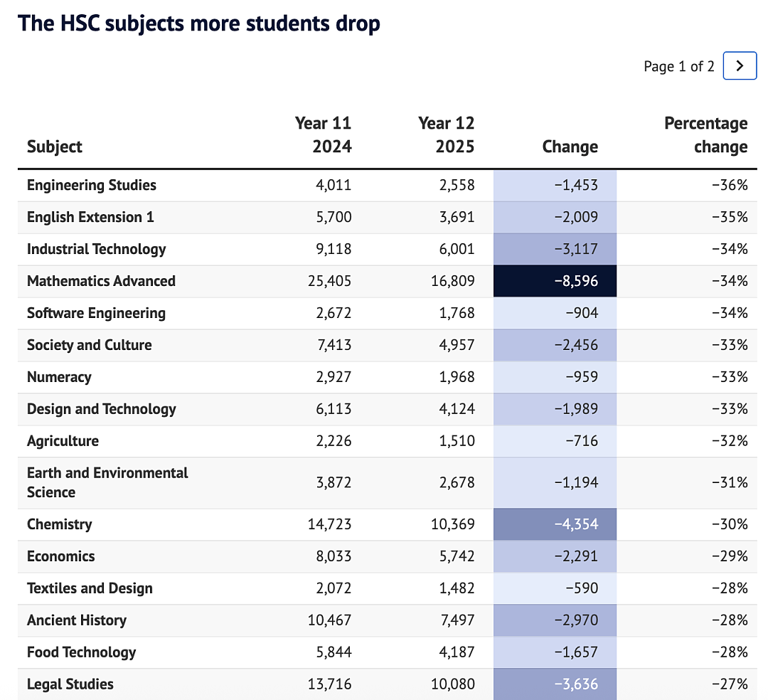Click Software Engineering subject name
This screenshot has height=700, width=768.
pos(97,313)
